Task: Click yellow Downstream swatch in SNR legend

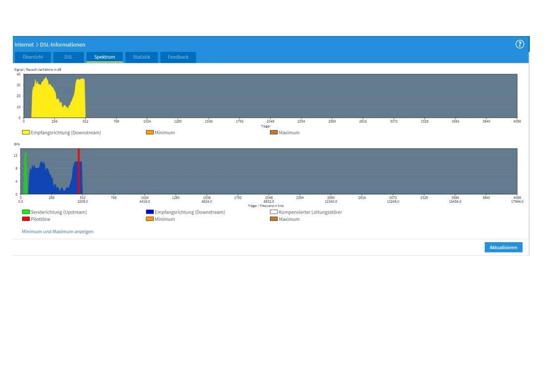Action: pos(26,132)
